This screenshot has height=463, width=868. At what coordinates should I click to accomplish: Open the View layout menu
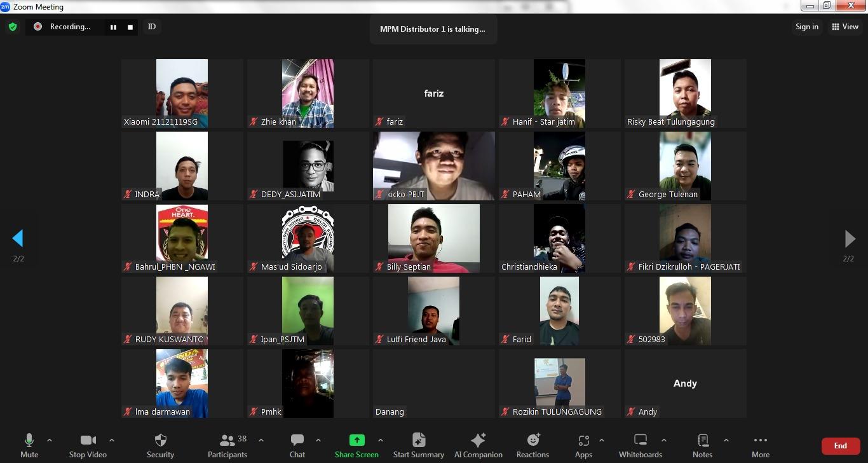[845, 27]
